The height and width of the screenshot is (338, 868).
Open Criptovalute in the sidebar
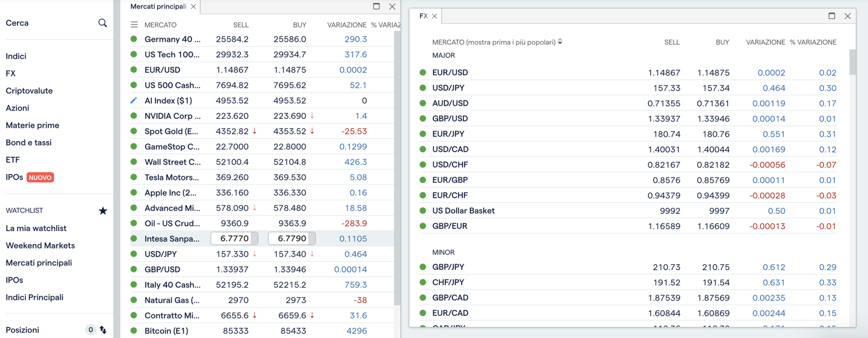pyautogui.click(x=29, y=91)
